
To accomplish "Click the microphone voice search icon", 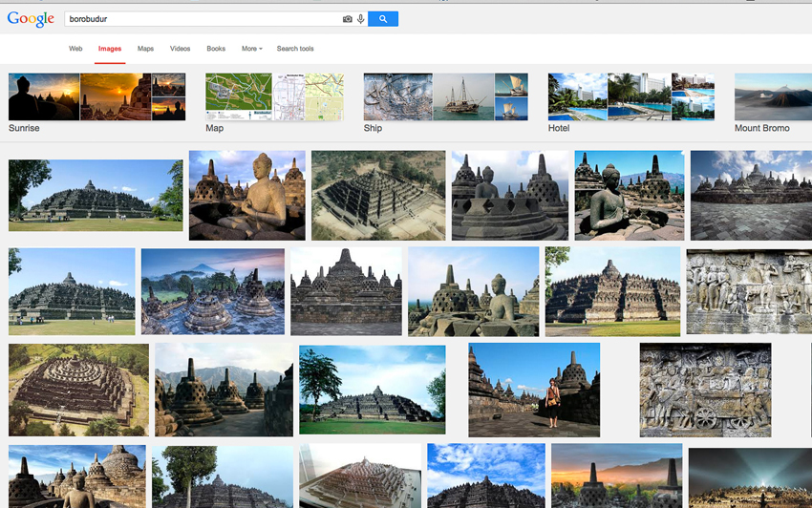I will tap(360, 19).
